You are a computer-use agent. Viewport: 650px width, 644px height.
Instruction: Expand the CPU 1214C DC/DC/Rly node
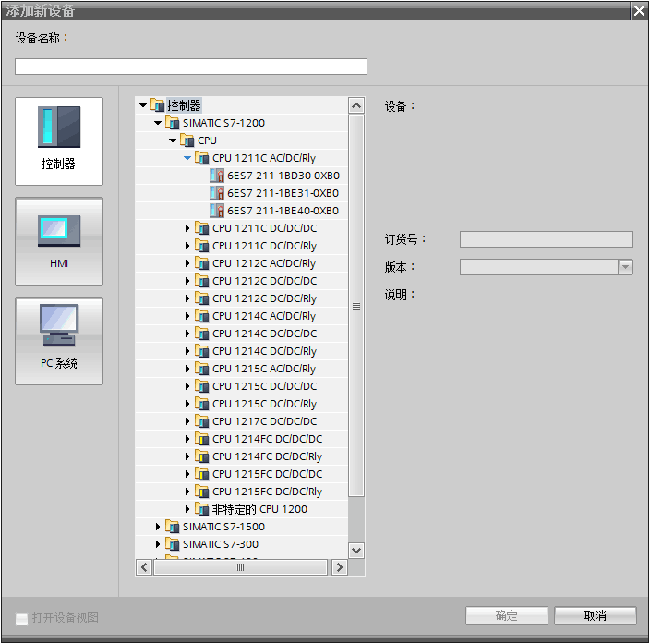187,351
